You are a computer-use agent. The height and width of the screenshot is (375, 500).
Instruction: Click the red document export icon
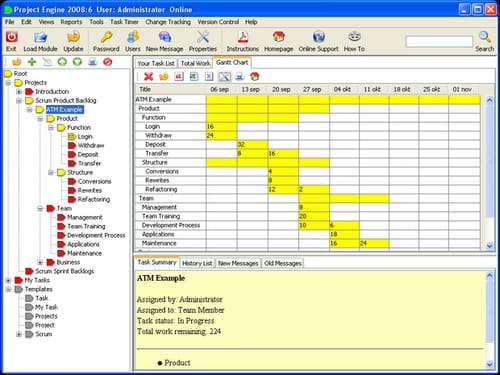[179, 77]
